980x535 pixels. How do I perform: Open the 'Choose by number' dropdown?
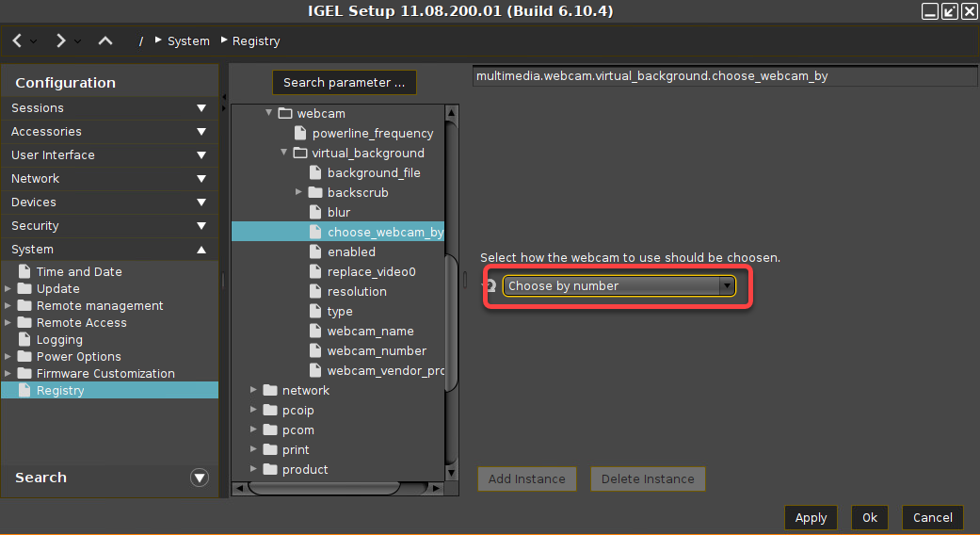pos(619,286)
